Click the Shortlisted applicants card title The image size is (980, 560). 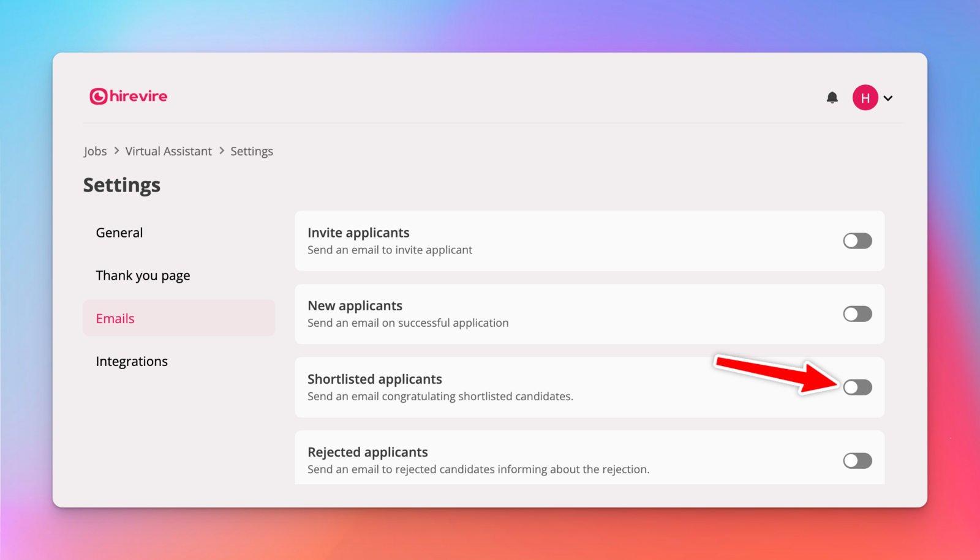(374, 379)
